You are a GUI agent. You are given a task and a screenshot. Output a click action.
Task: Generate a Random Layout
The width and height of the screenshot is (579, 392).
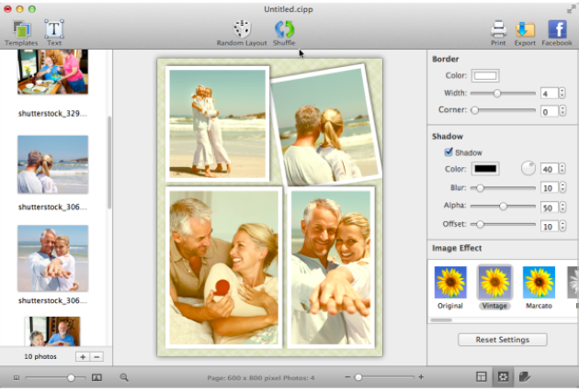(242, 31)
